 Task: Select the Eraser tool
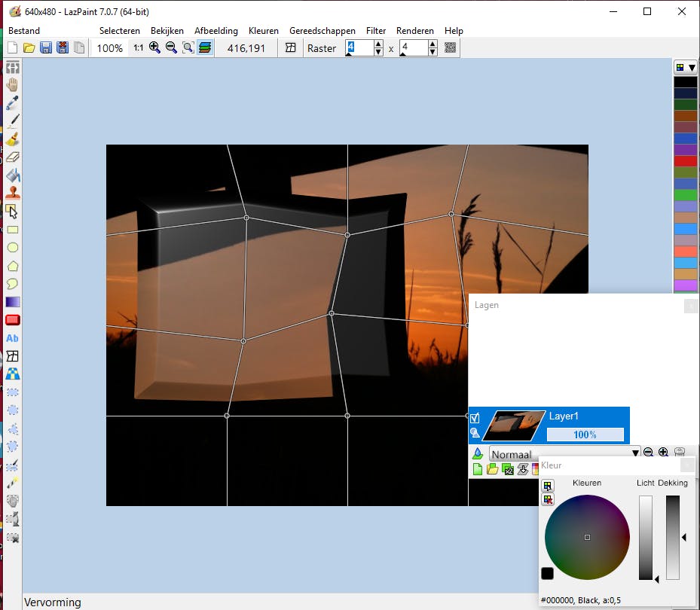pos(12,157)
